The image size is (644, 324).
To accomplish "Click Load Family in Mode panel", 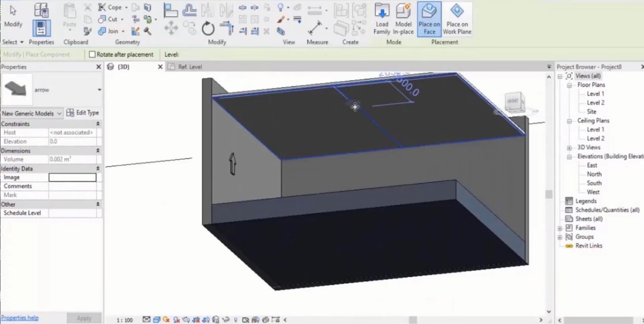I will (x=382, y=19).
